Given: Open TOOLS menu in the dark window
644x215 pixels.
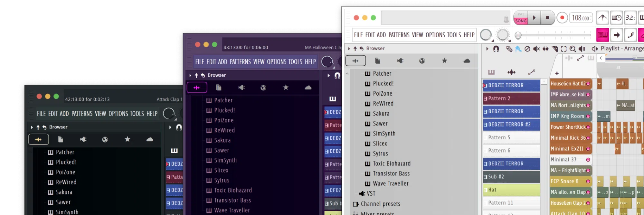Looking at the screenshot, I should coord(137,114).
